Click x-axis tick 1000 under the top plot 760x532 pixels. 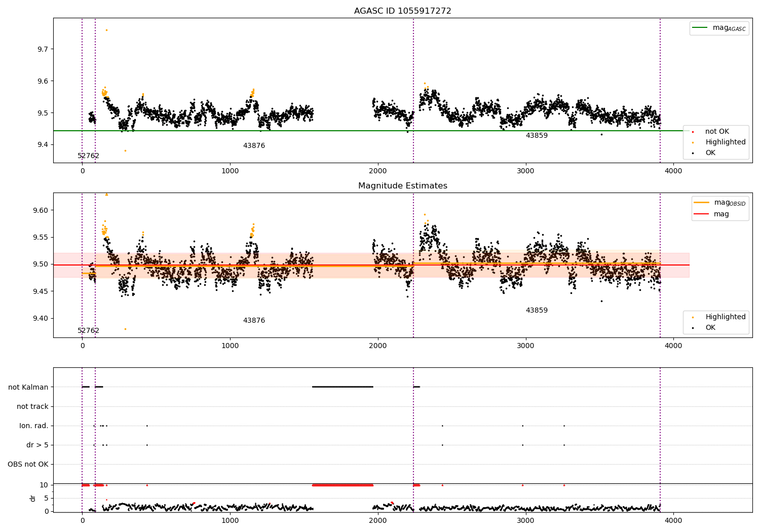(x=230, y=171)
